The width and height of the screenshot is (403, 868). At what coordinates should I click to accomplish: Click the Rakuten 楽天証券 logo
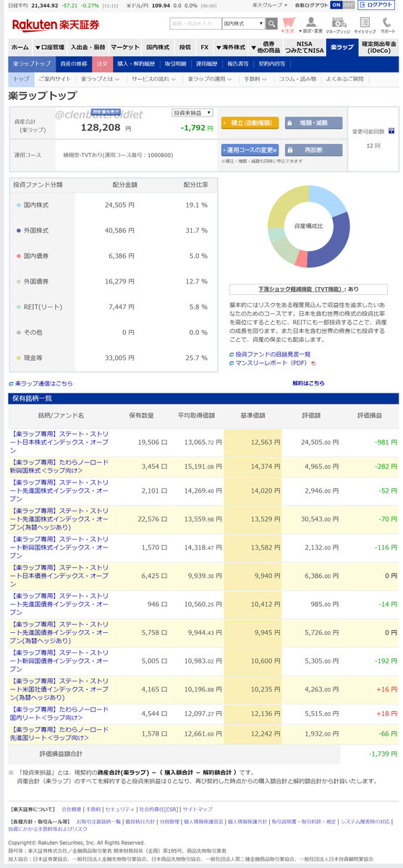coord(56,25)
